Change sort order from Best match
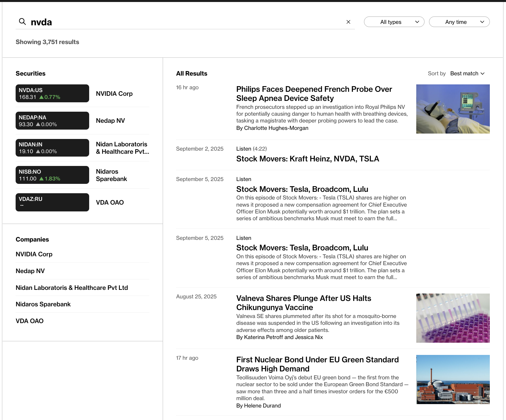The image size is (506, 420). (x=467, y=74)
